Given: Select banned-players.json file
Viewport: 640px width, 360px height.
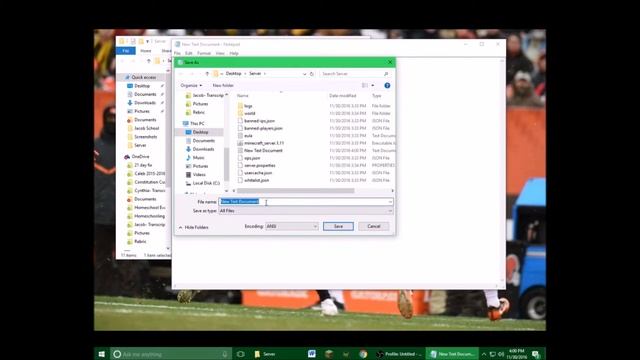Looking at the screenshot, I should [x=263, y=128].
